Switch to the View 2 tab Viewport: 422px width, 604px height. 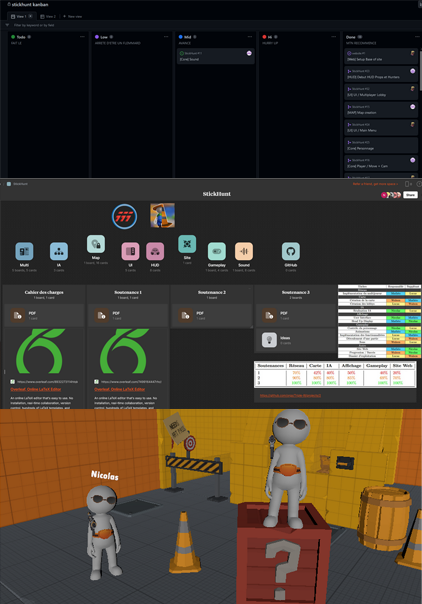coord(48,17)
